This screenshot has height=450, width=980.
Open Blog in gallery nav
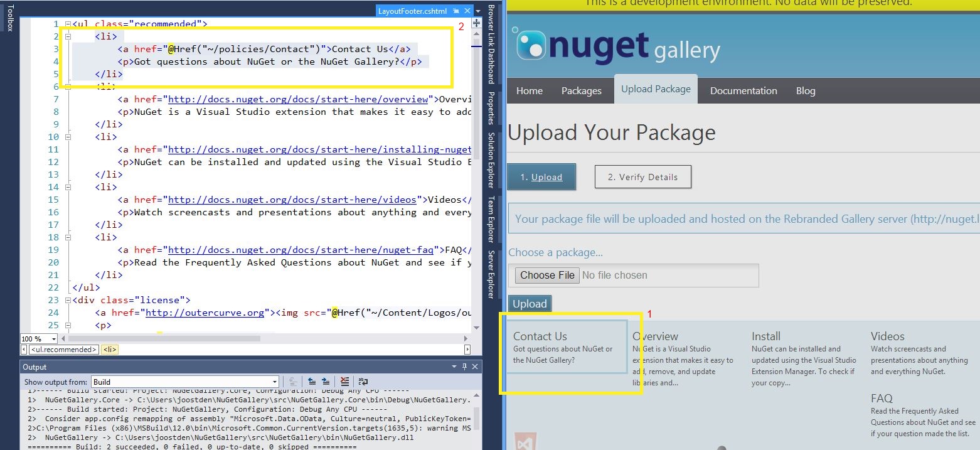tap(806, 91)
